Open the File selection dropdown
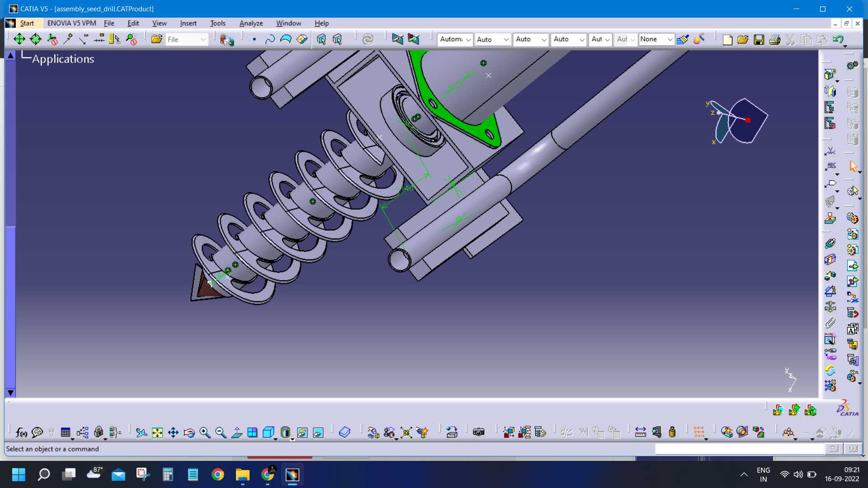868x488 pixels. pyautogui.click(x=187, y=40)
